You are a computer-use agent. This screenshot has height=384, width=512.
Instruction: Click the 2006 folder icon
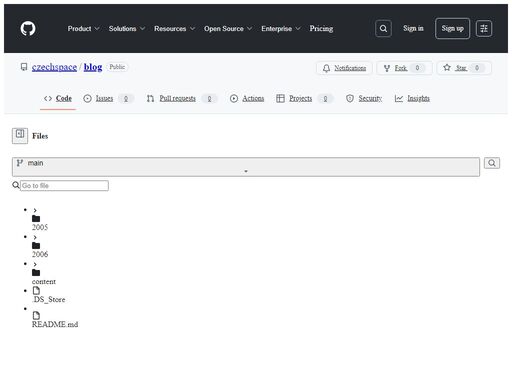[36, 246]
